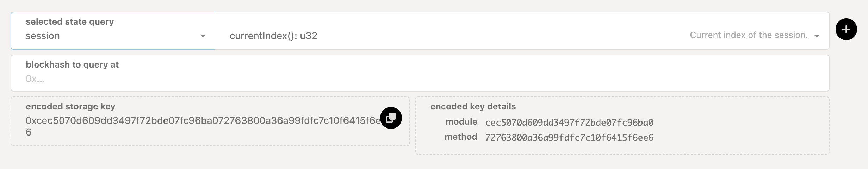Click the 0x... placeholder text
The image size is (868, 169).
[x=35, y=79]
